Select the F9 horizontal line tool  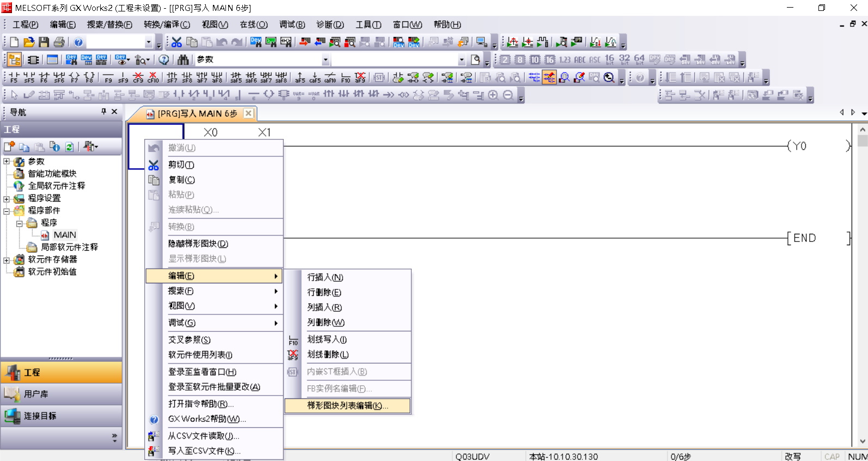(x=108, y=77)
